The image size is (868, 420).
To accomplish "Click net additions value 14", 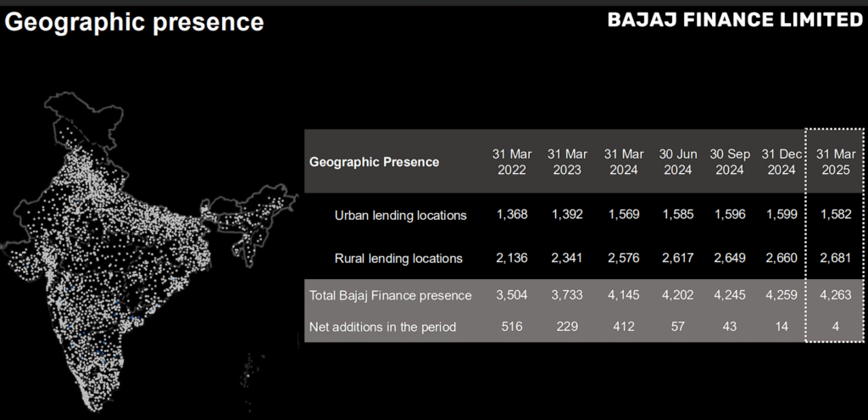I will point(782,327).
